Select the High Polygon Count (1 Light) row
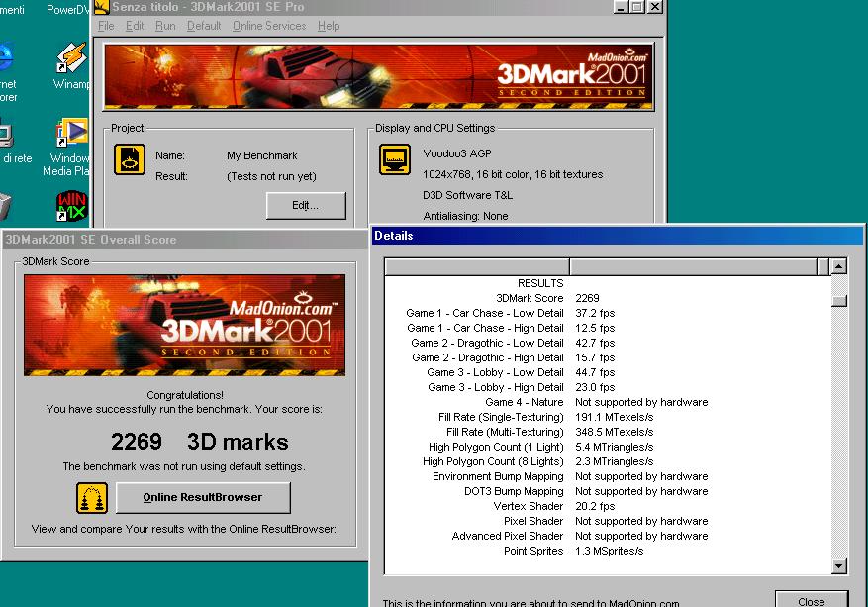This screenshot has width=868, height=607. pos(608,447)
